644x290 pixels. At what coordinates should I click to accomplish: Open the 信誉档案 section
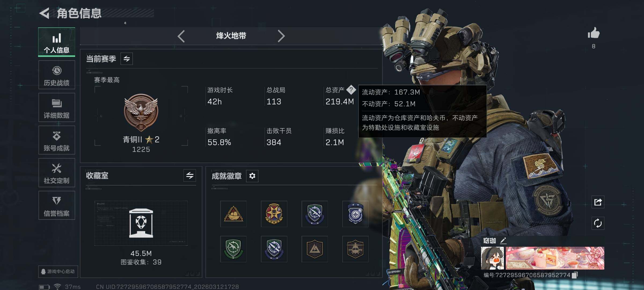pyautogui.click(x=57, y=205)
